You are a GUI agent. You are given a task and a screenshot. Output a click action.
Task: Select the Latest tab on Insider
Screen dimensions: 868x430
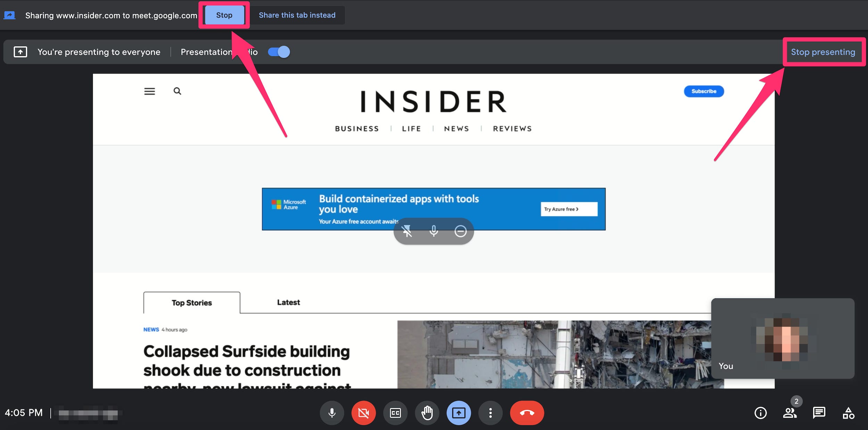point(289,302)
